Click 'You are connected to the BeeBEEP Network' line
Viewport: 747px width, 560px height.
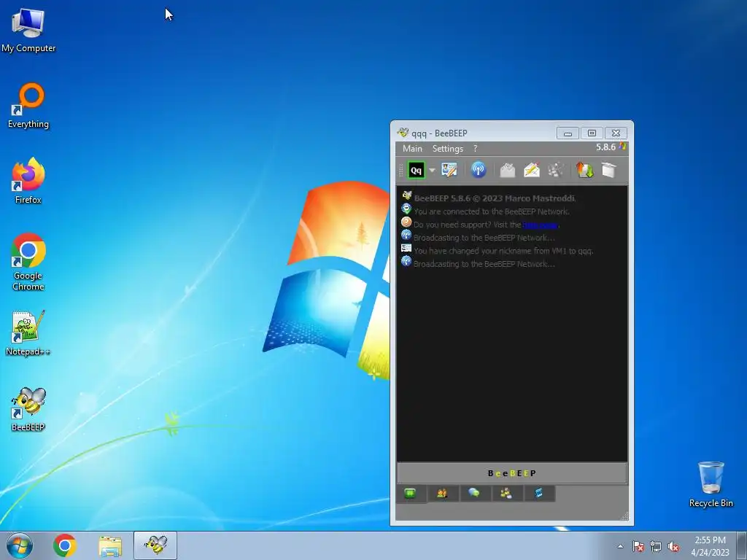pos(491,211)
